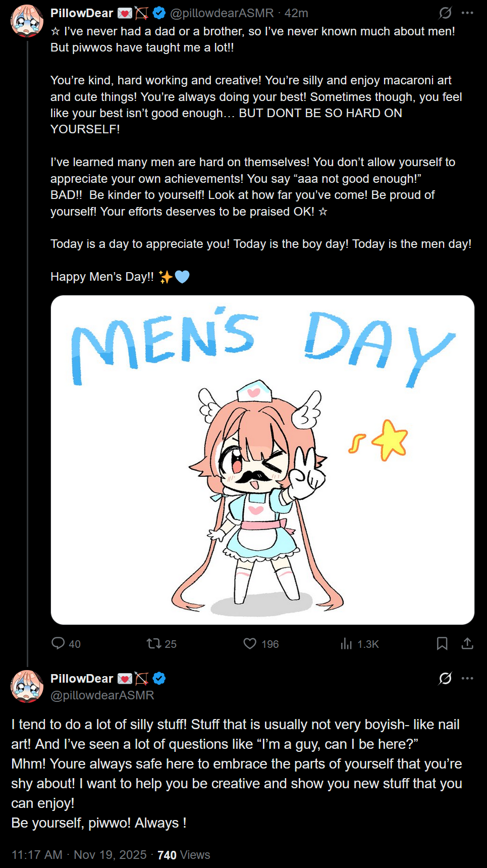The width and height of the screenshot is (487, 868).
Task: Share the Men's Day post
Action: click(x=467, y=643)
